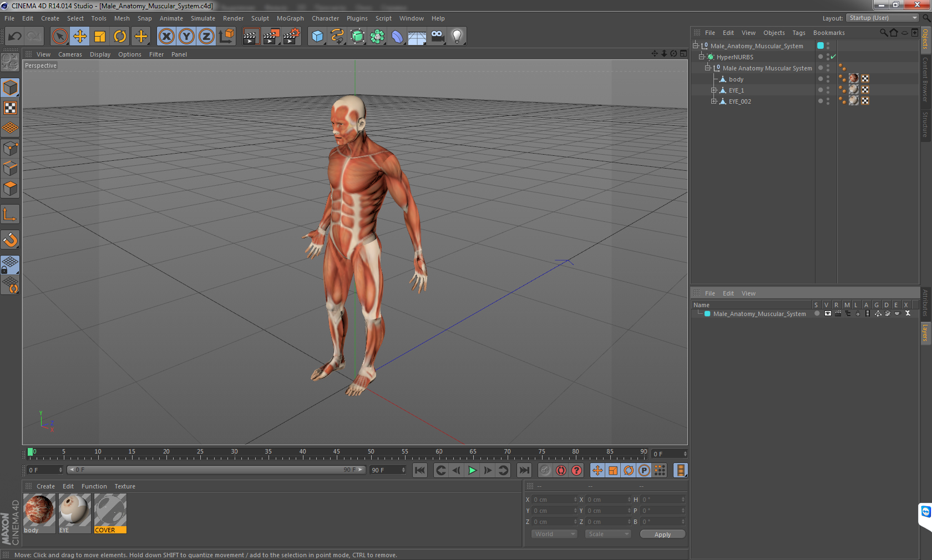
Task: Switch to Model mode in left palette
Action: pyautogui.click(x=10, y=88)
